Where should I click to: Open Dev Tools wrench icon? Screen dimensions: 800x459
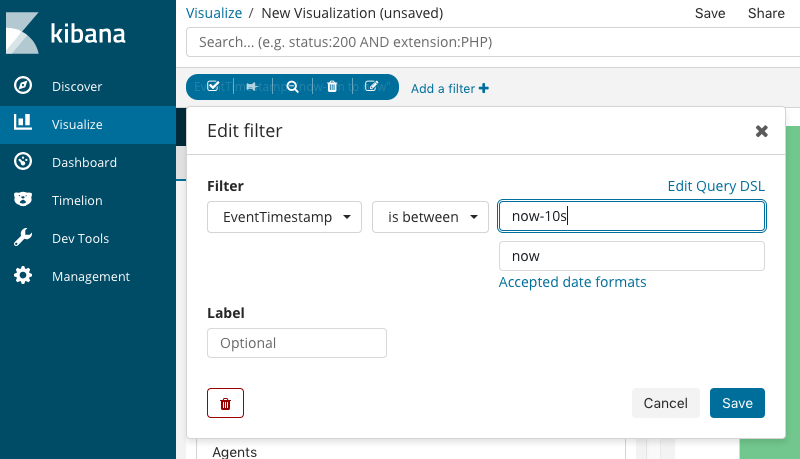(x=22, y=238)
